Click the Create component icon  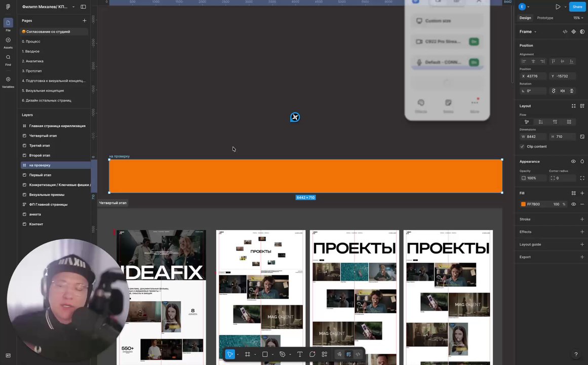tap(573, 31)
